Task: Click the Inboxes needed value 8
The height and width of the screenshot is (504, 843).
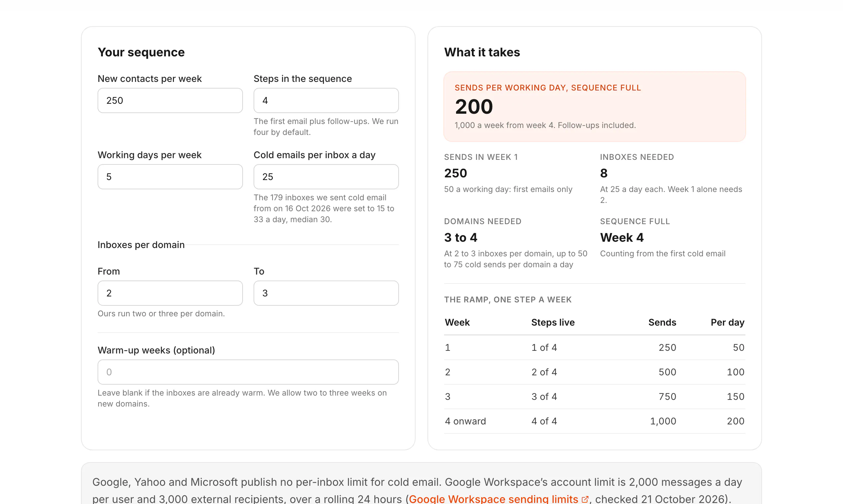Action: 604,173
